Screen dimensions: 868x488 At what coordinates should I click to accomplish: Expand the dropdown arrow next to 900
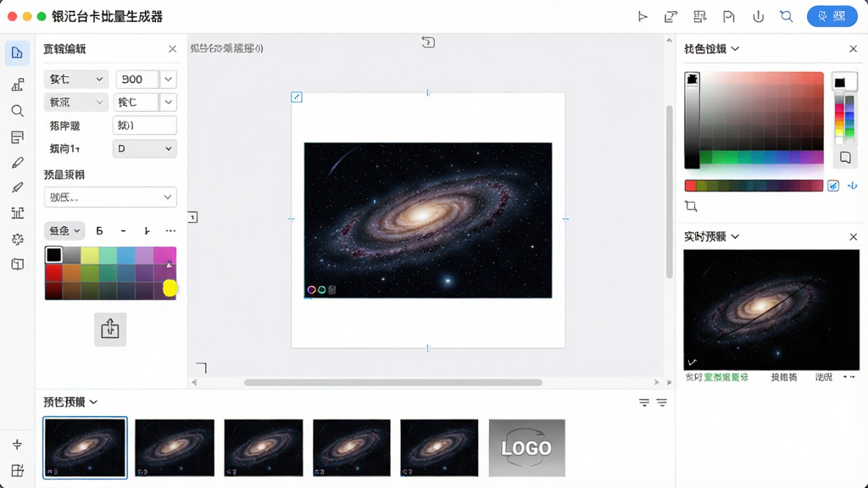pyautogui.click(x=169, y=79)
